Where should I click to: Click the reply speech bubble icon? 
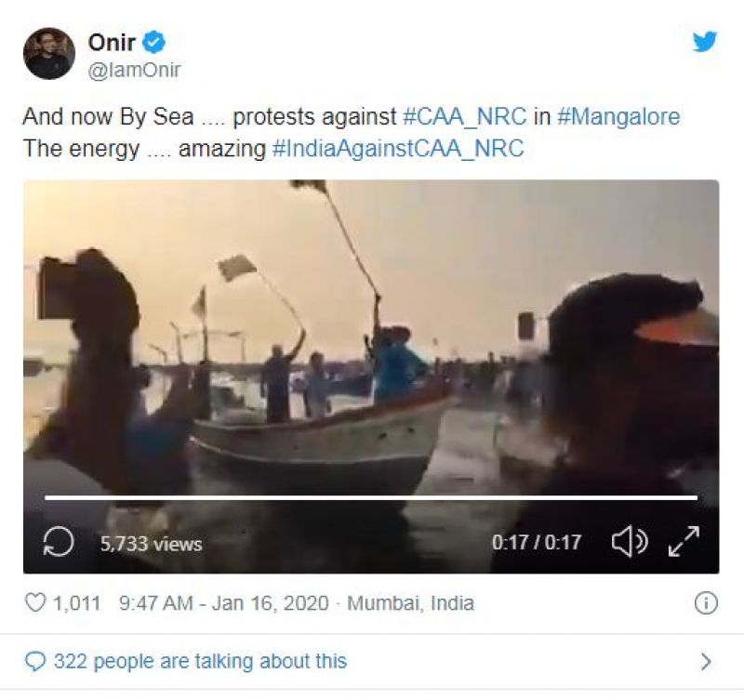pyautogui.click(x=35, y=662)
